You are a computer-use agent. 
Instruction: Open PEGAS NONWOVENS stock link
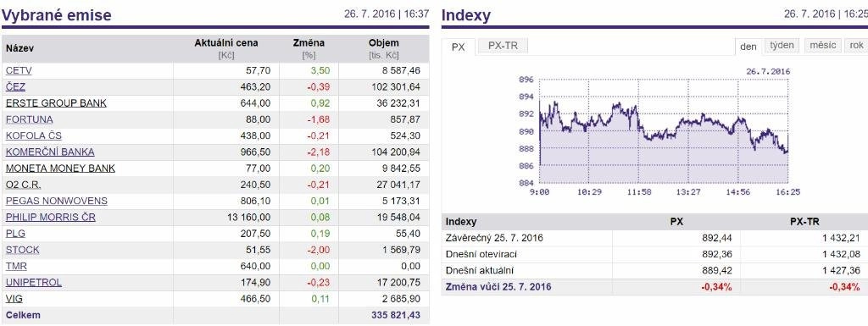click(x=57, y=202)
